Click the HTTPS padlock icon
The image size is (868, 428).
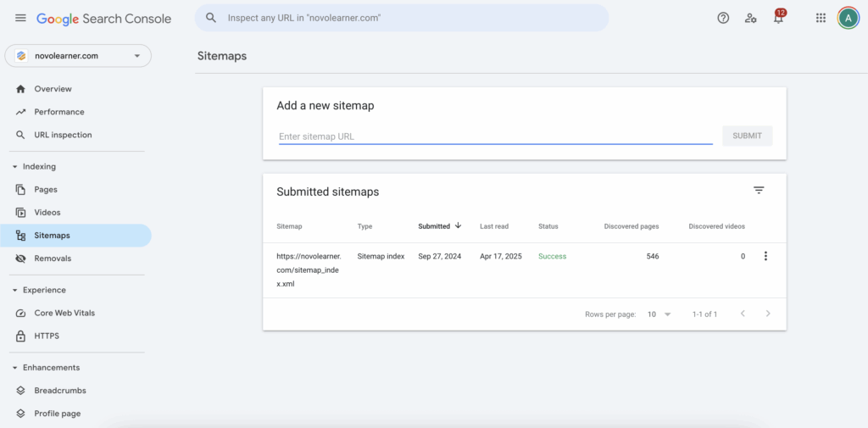point(20,336)
